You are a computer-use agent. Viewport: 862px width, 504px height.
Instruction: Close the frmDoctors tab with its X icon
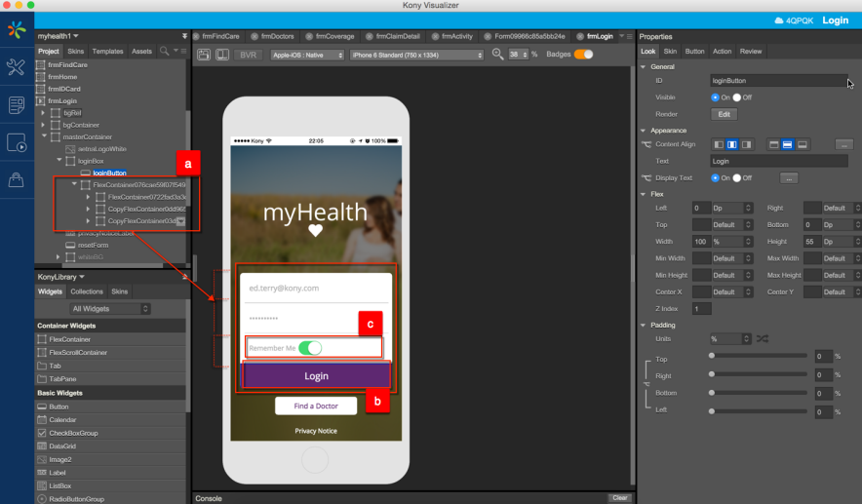255,36
